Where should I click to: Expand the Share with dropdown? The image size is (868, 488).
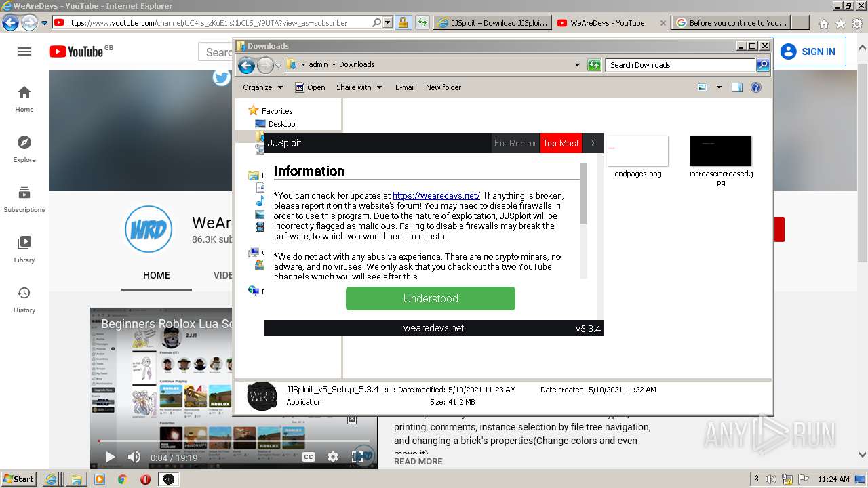(x=359, y=87)
